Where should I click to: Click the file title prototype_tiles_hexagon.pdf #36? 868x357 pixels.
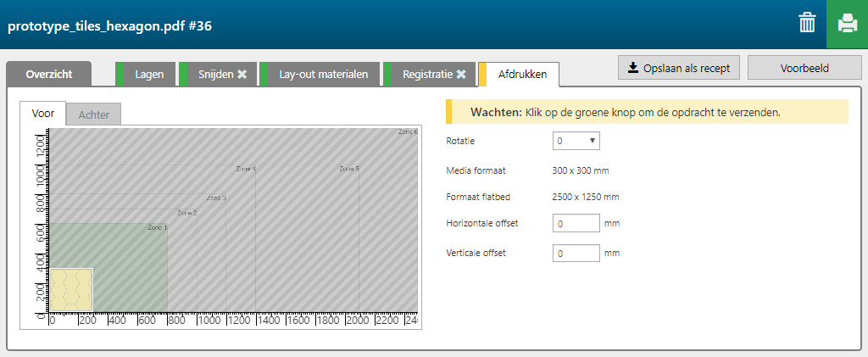(x=110, y=26)
